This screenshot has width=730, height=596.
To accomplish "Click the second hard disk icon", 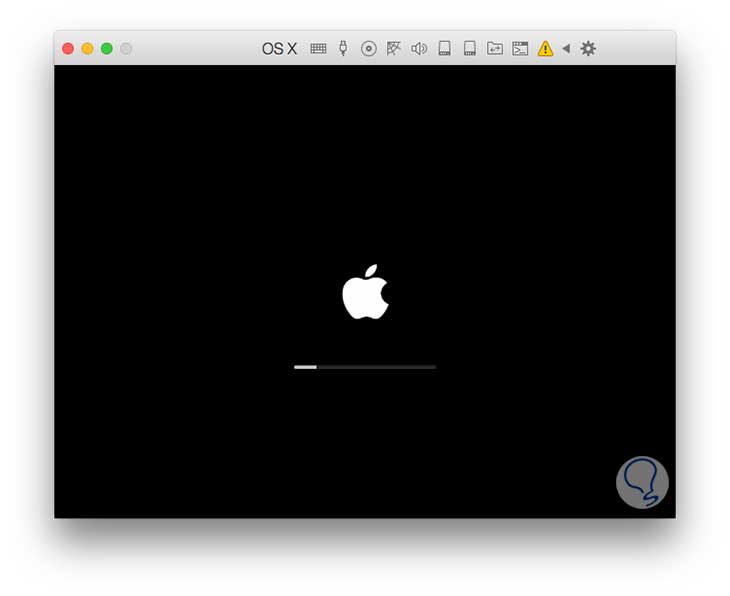I will click(x=470, y=48).
